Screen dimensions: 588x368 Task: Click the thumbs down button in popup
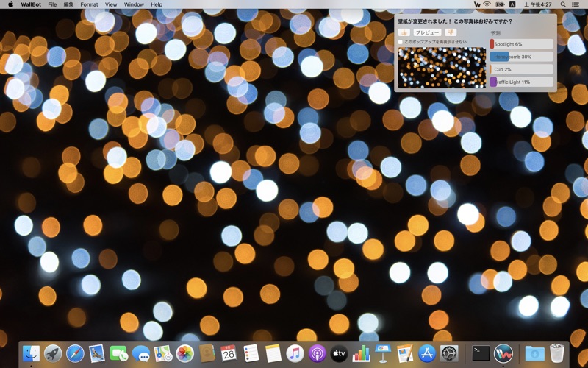[x=451, y=32]
